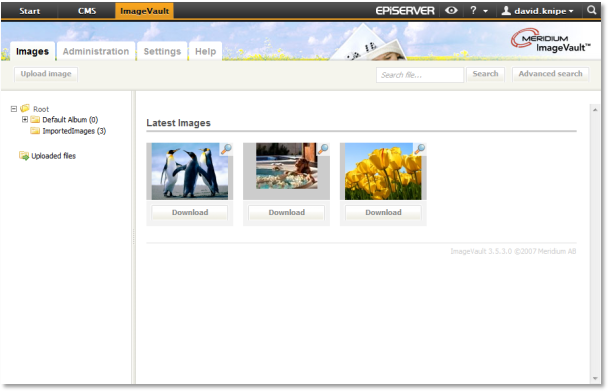Click the Upload image button
609x392 pixels.
[46, 74]
